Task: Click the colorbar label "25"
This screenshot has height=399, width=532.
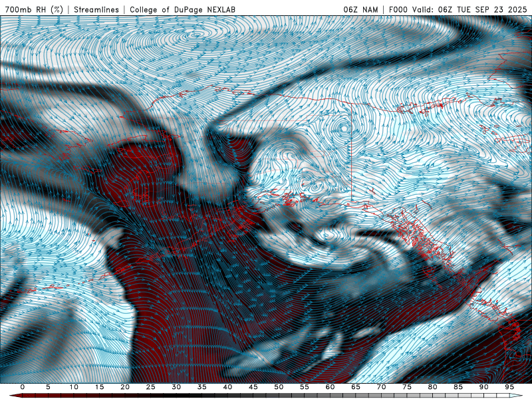Action: coord(151,387)
